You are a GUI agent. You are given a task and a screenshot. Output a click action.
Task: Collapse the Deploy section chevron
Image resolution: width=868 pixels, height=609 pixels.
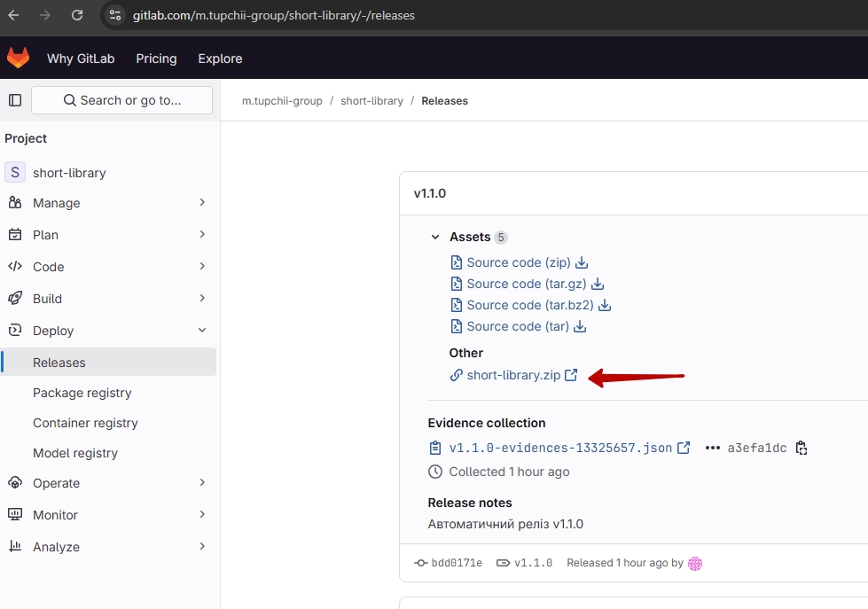pos(202,330)
